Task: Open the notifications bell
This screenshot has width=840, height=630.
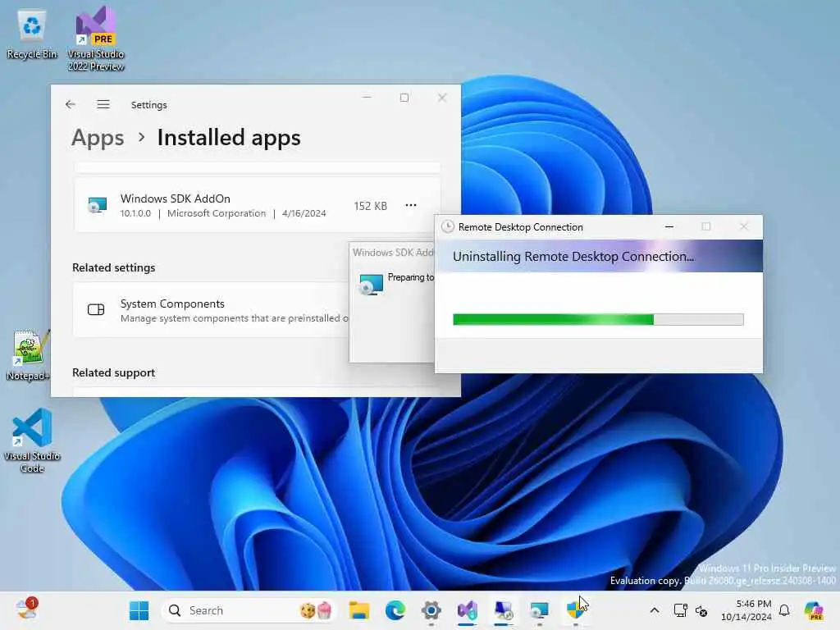Action: [x=784, y=610]
